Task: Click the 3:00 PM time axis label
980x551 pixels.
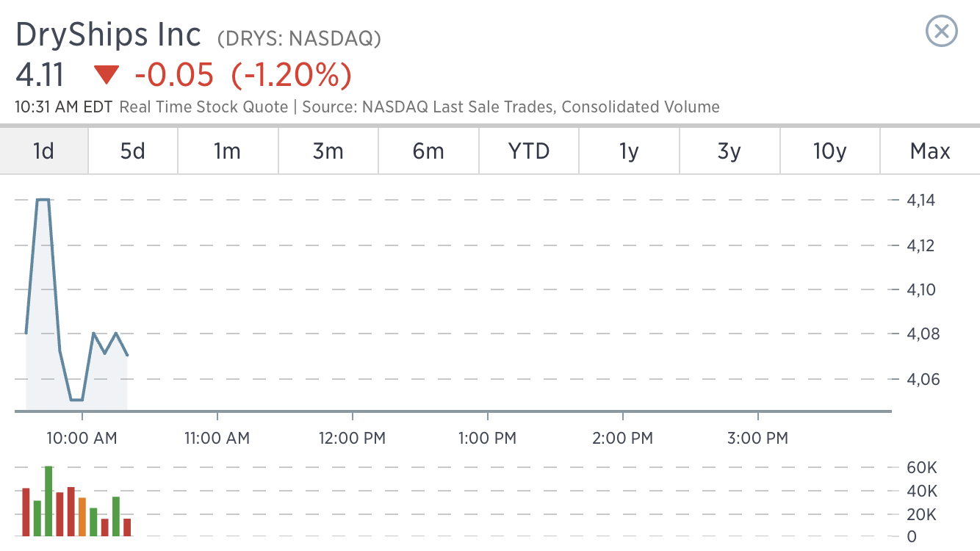Action: tap(757, 439)
